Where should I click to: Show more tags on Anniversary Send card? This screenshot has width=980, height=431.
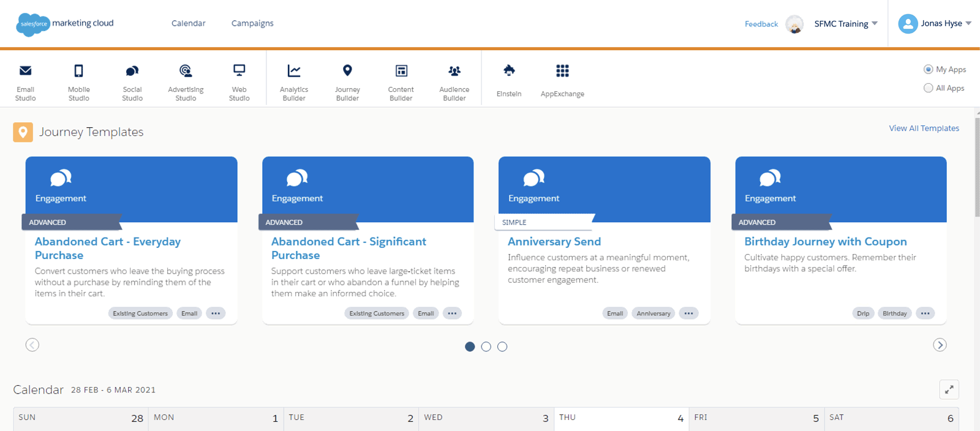(x=688, y=313)
